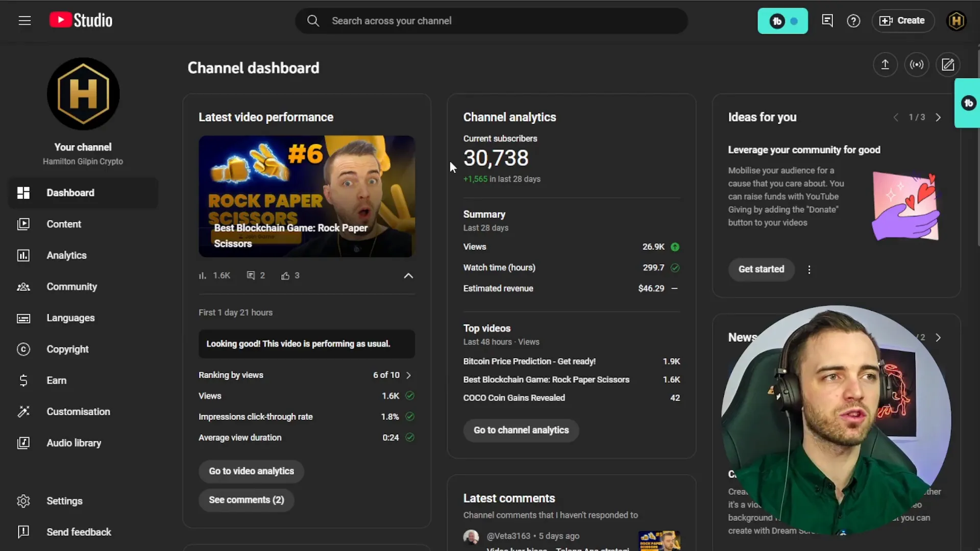Open the idea card three-dot options menu

click(x=809, y=270)
